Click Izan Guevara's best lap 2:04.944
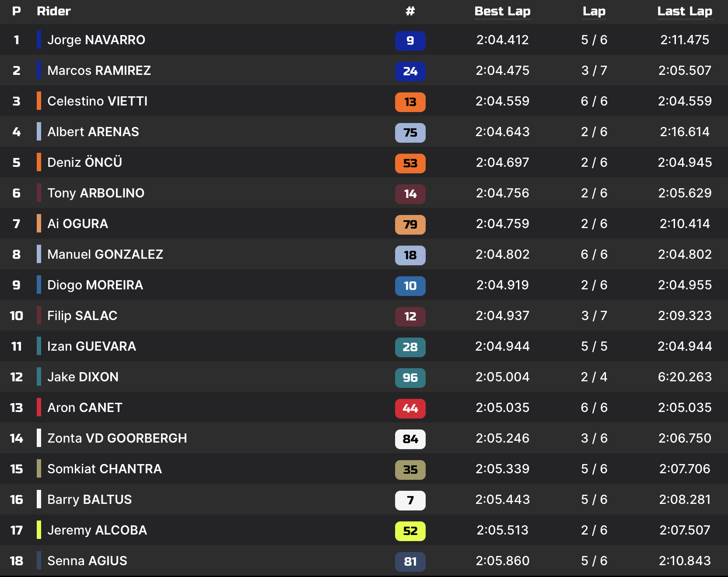The width and height of the screenshot is (728, 577). point(502,346)
